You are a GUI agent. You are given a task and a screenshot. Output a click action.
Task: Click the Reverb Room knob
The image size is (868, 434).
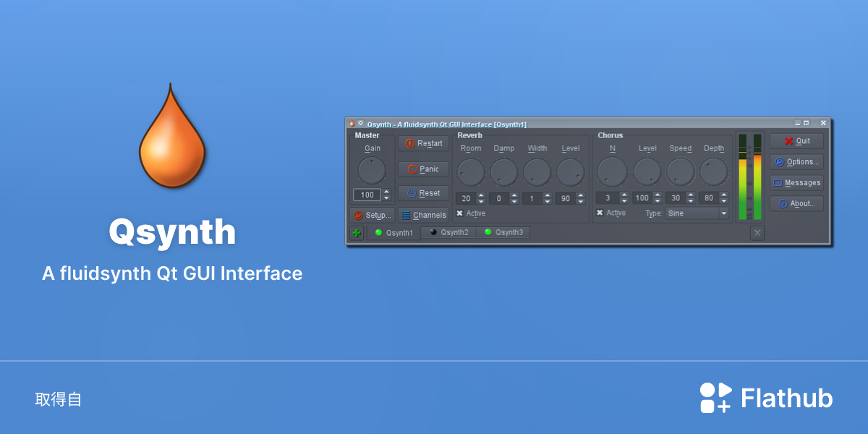point(471,172)
